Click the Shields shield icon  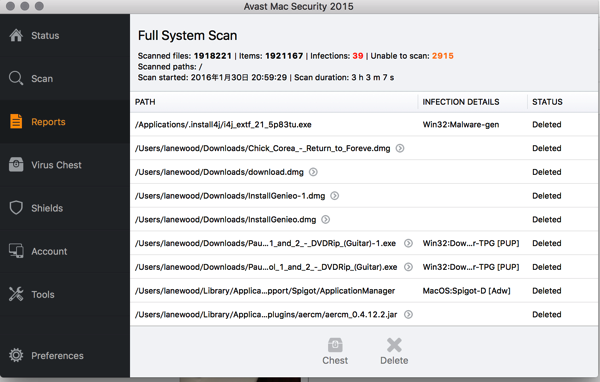pyautogui.click(x=16, y=208)
